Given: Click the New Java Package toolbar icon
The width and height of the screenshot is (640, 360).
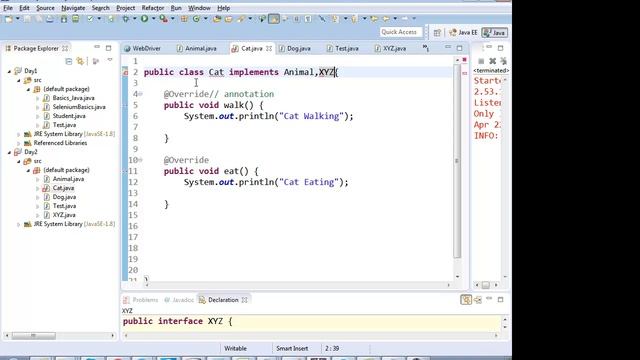Looking at the screenshot, I should [x=184, y=19].
